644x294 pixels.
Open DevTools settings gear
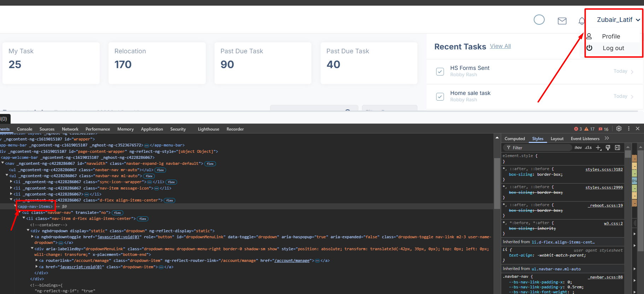click(x=619, y=129)
